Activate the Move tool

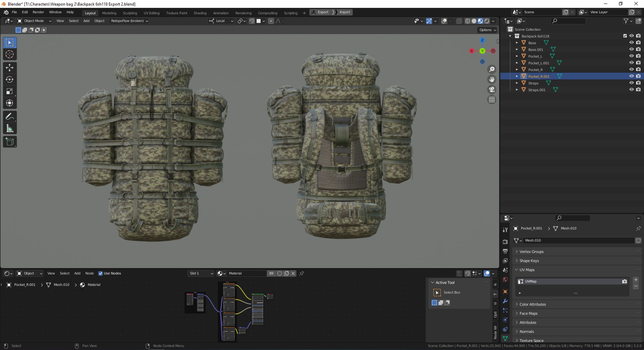coord(9,68)
